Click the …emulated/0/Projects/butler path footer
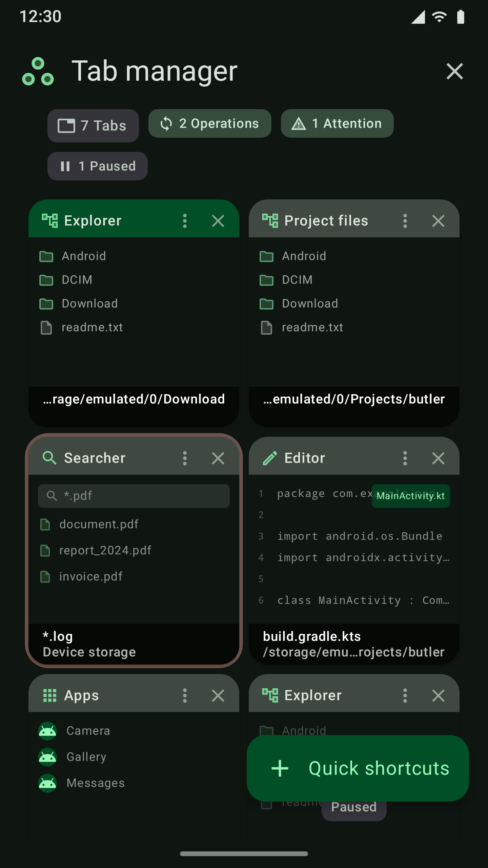Viewport: 488px width, 868px height. pyautogui.click(x=354, y=399)
